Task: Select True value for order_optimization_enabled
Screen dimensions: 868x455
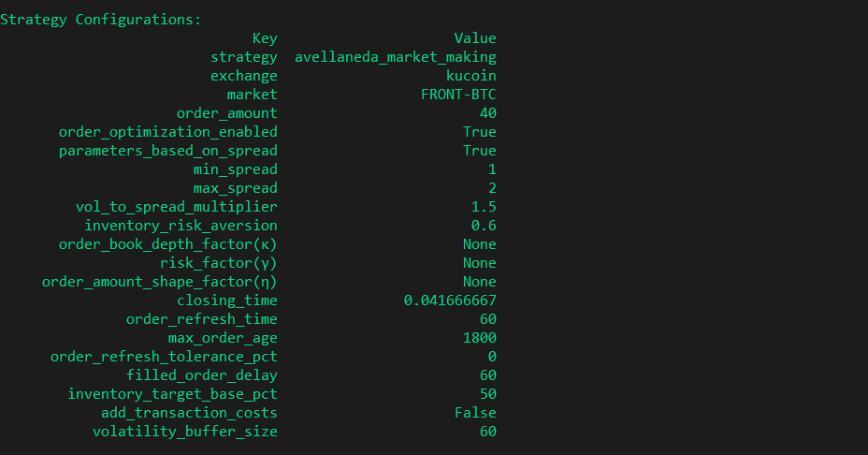Action: (x=479, y=132)
